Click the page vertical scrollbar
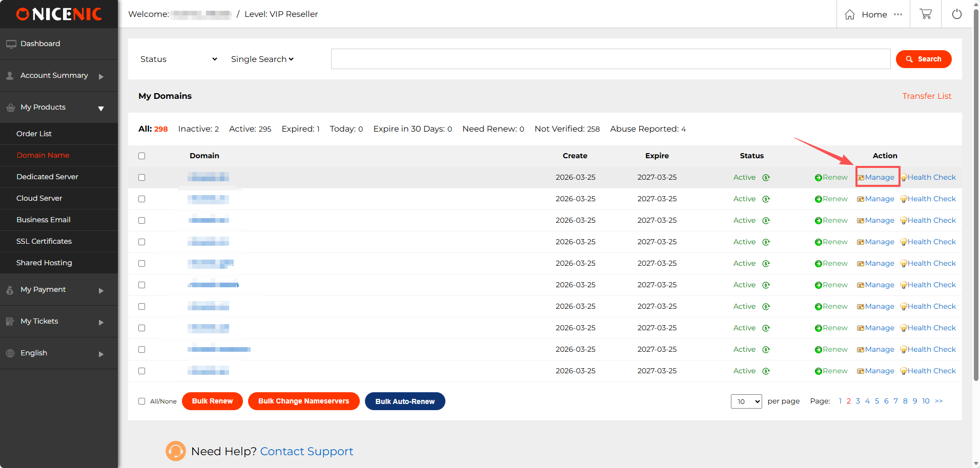Screen dimensions: 980x468 976,195
